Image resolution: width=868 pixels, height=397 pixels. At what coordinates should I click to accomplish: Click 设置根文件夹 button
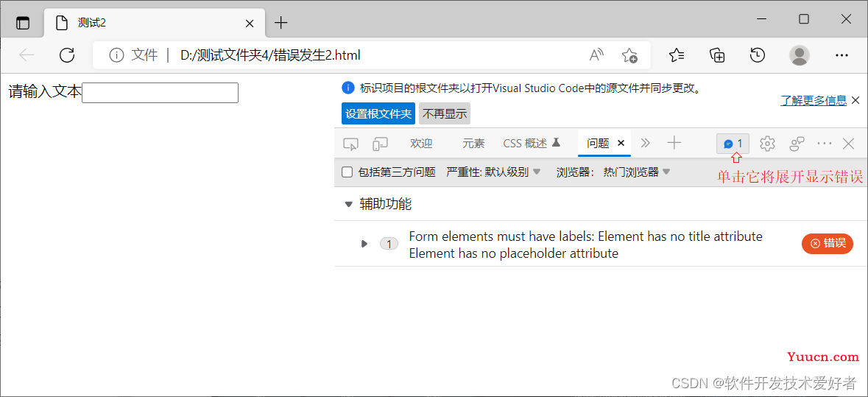click(x=378, y=113)
